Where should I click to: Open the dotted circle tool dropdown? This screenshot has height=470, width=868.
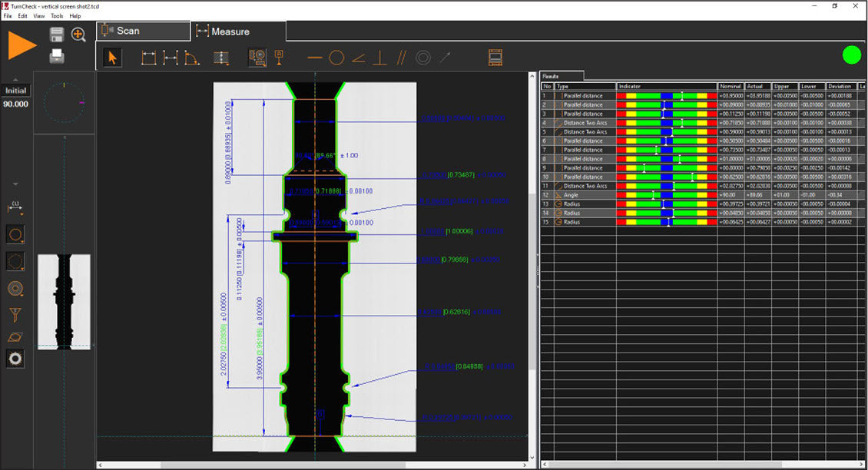15,261
